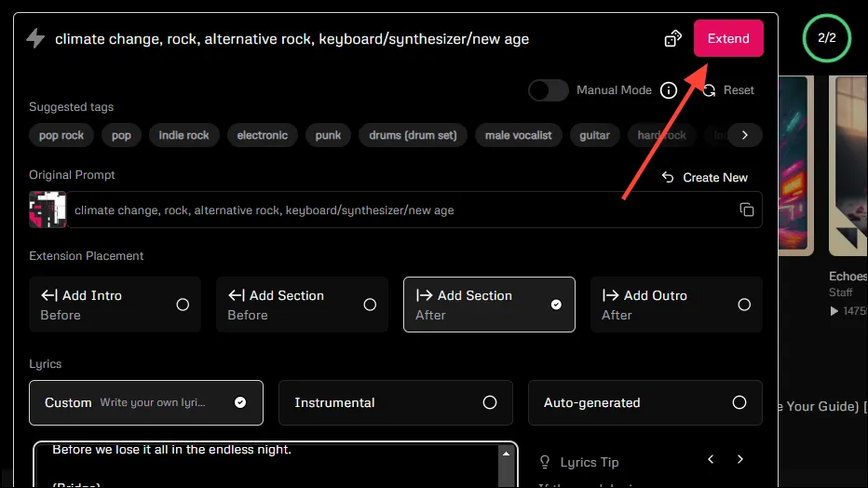Click the Extend button
Viewport: 868px width, 488px height.
click(x=728, y=38)
